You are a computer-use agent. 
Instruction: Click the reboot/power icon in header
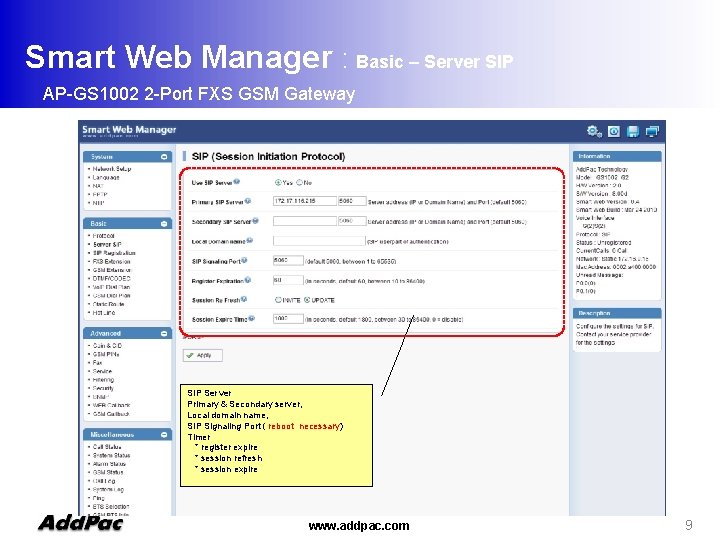pos(614,132)
